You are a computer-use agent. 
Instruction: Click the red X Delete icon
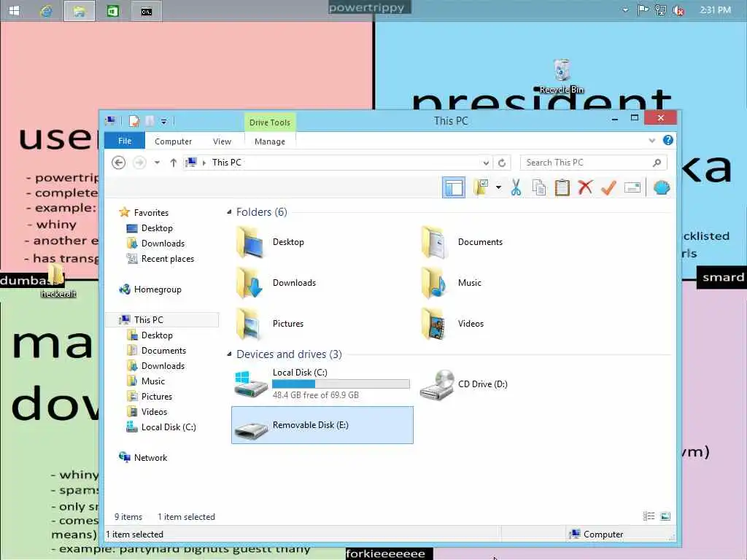point(586,187)
